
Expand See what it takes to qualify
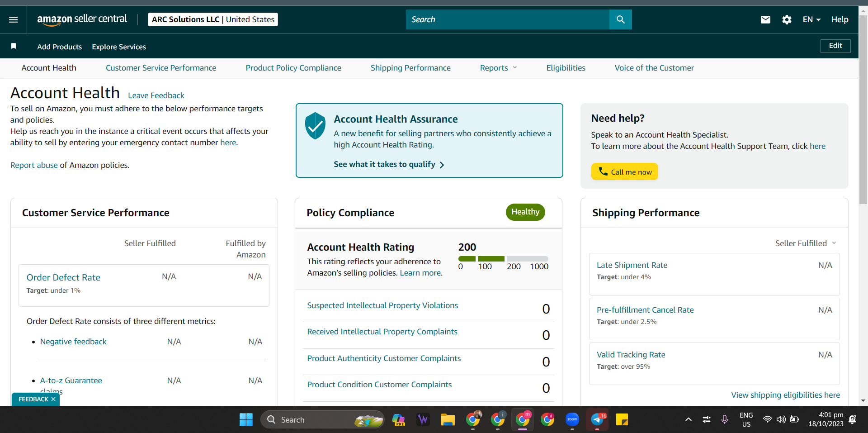(x=389, y=164)
